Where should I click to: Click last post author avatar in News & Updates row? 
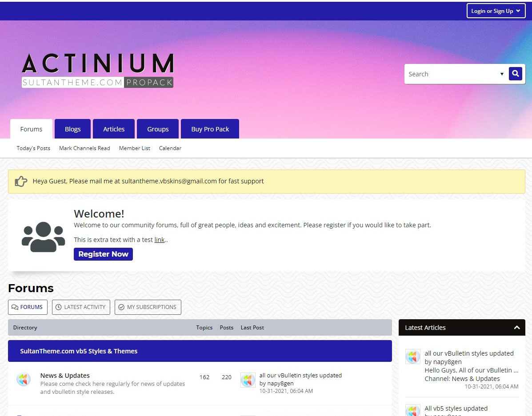[248, 380]
